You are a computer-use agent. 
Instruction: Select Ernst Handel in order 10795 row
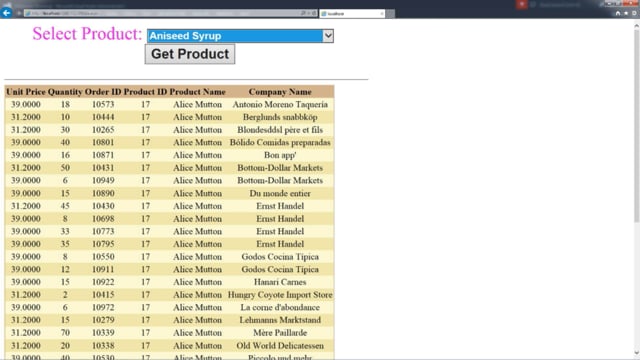click(280, 244)
